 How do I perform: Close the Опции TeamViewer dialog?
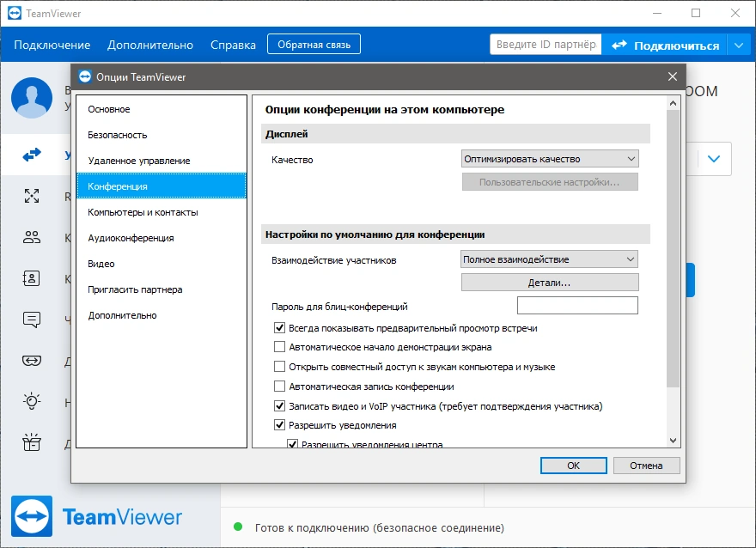tap(673, 76)
